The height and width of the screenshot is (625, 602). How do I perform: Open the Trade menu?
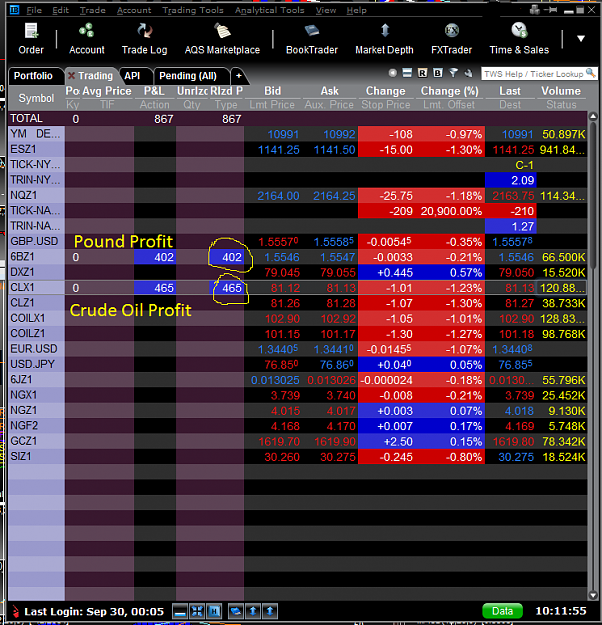(92, 10)
